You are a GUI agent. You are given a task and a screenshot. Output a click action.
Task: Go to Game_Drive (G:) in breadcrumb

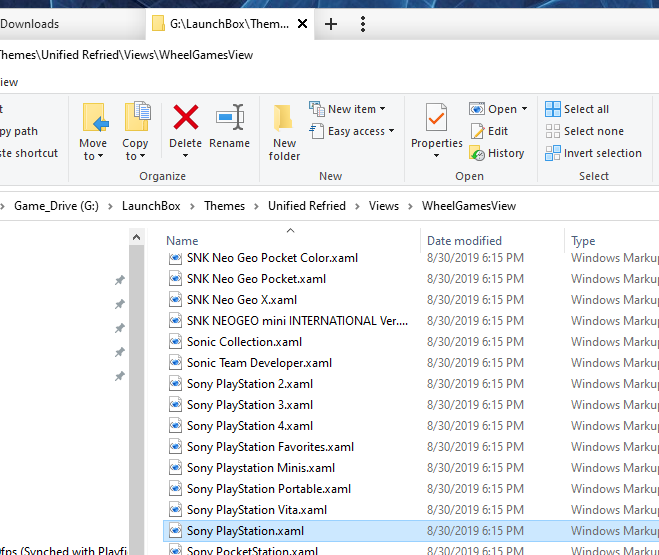(x=56, y=206)
